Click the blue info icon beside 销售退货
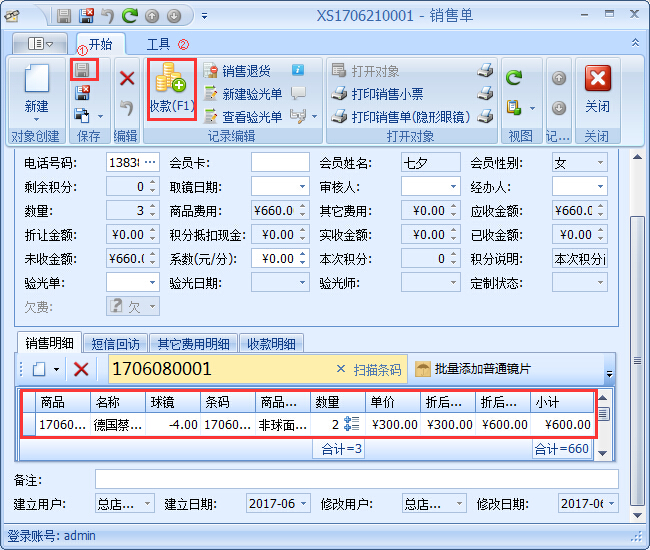This screenshot has height=550, width=650. [298, 70]
